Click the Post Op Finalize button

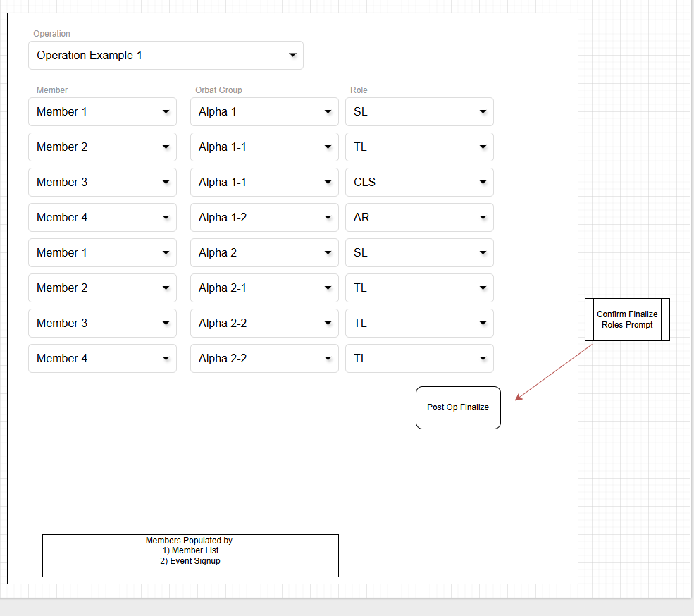458,407
